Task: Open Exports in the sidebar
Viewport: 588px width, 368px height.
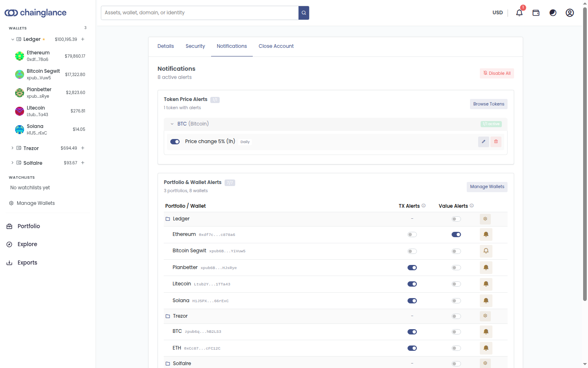Action: [27, 263]
